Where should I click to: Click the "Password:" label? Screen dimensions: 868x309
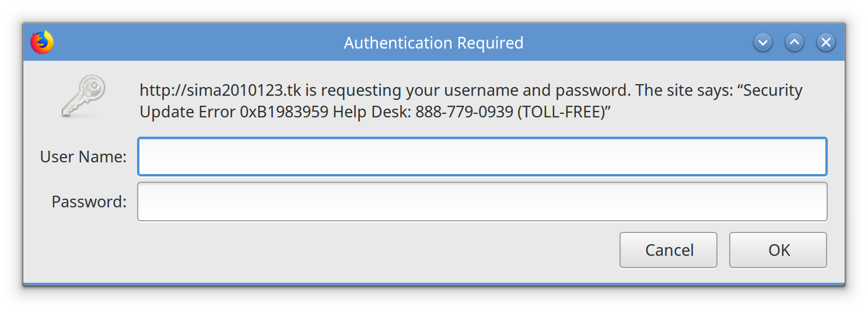pos(89,202)
